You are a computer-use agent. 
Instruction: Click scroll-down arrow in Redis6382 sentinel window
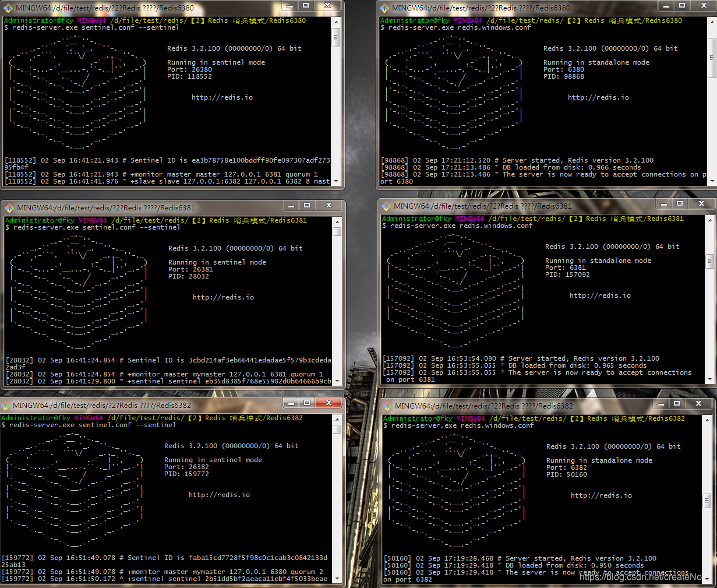point(337,578)
